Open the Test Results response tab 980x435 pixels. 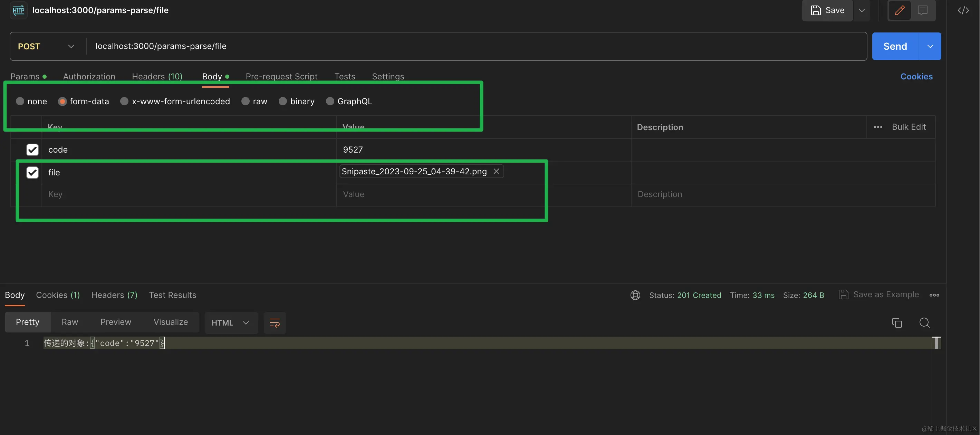click(x=172, y=295)
